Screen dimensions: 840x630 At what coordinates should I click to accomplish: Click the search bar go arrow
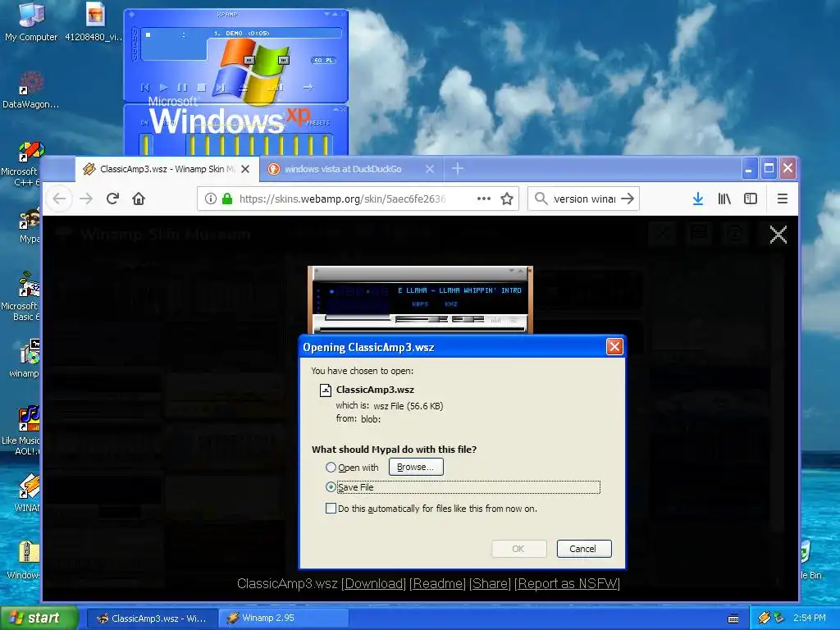pyautogui.click(x=628, y=199)
